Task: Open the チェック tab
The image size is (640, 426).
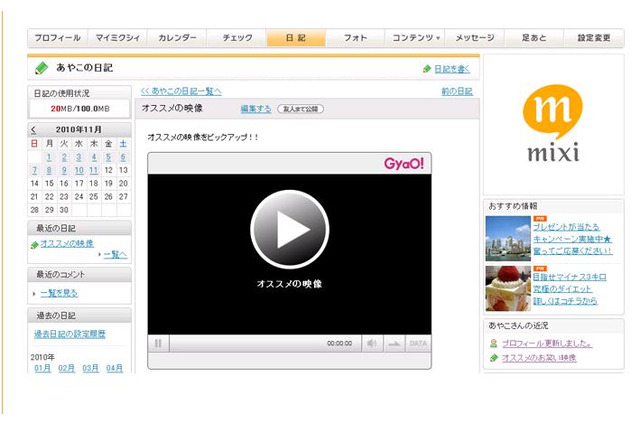Action: click(x=237, y=38)
